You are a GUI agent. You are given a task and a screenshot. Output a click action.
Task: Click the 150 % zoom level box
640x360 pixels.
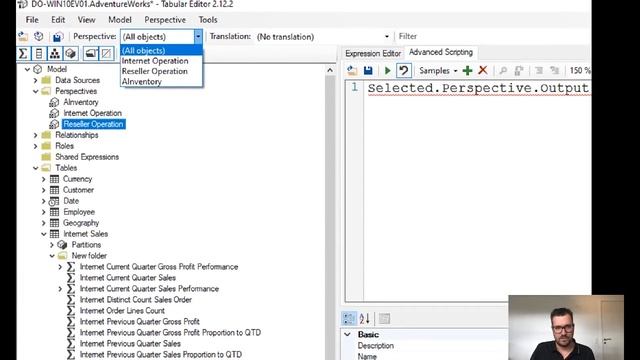(x=580, y=71)
